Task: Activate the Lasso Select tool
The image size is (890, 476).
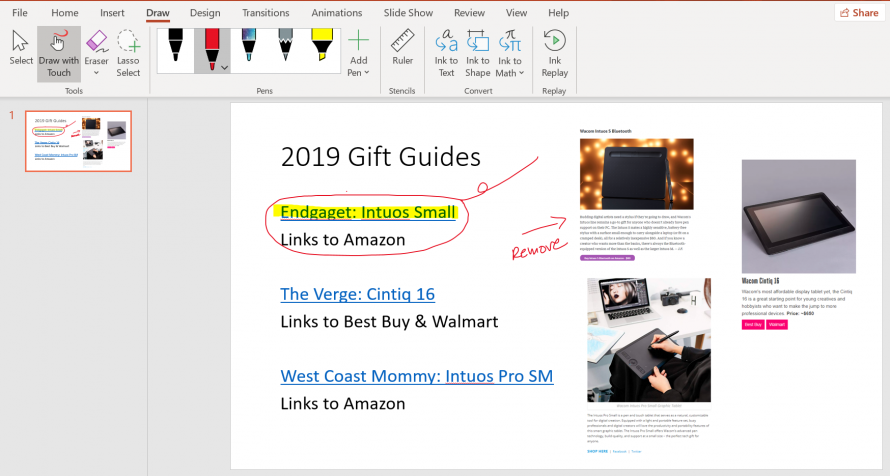Action: 128,53
